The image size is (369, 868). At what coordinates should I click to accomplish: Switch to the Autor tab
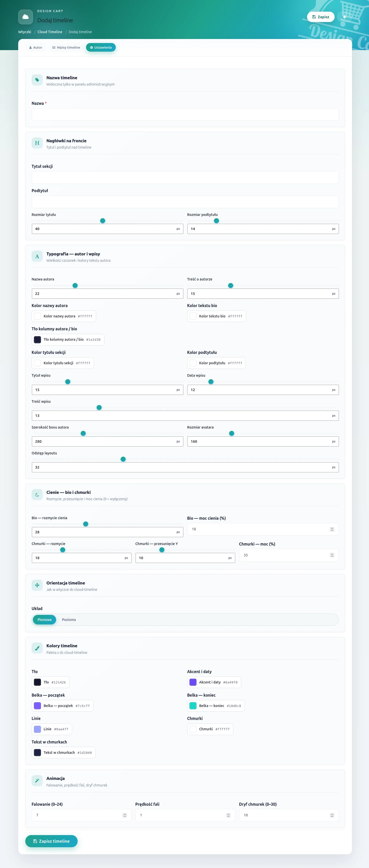click(36, 48)
